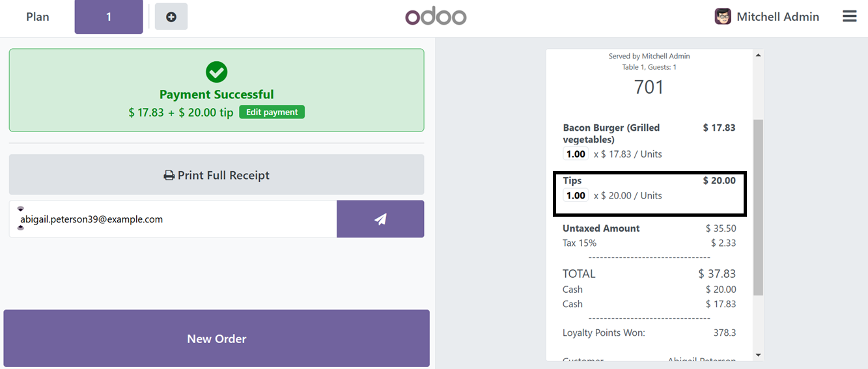Click order number 701 on receipt
This screenshot has width=868, height=369.
649,87
